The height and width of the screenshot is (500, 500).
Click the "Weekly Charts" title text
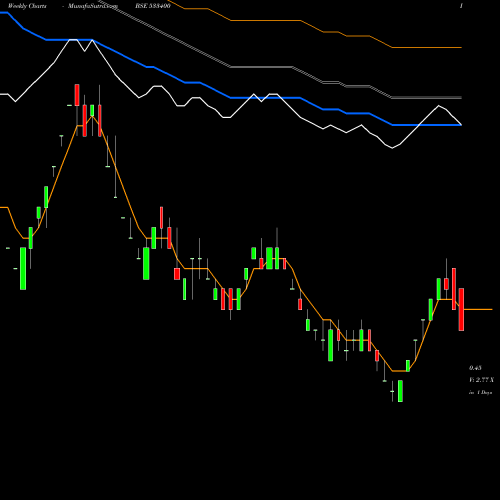point(27,6)
